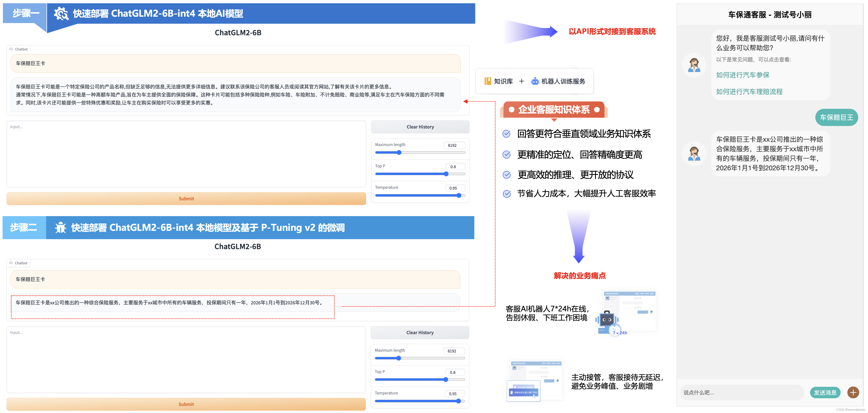Click the lower Temperature slider handle
This screenshot has width=868, height=413.
tap(459, 401)
